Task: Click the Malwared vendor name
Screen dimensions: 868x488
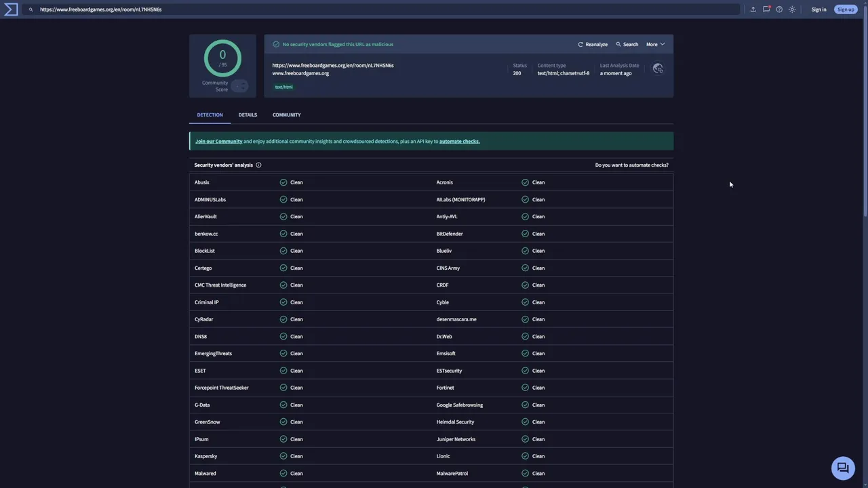Action: pos(205,474)
